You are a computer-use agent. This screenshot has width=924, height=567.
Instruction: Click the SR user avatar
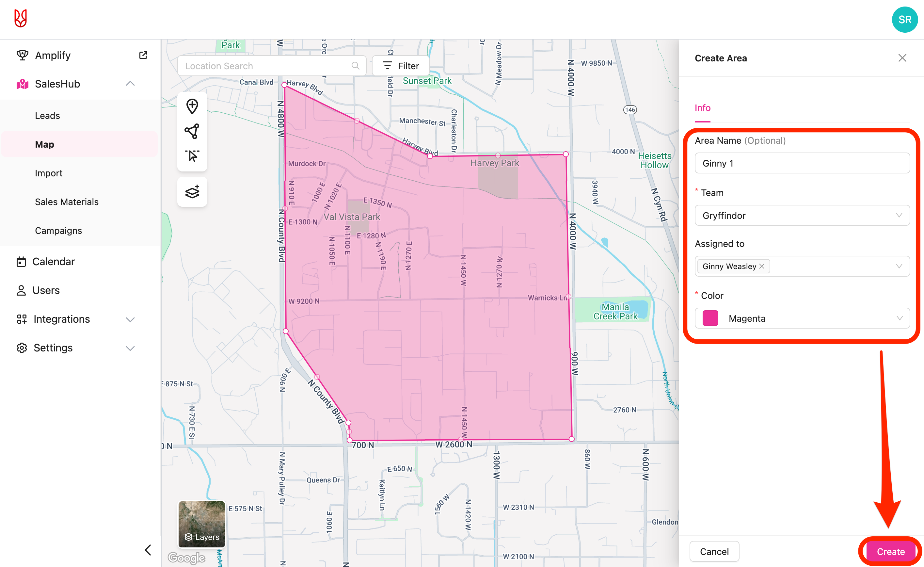tap(904, 20)
